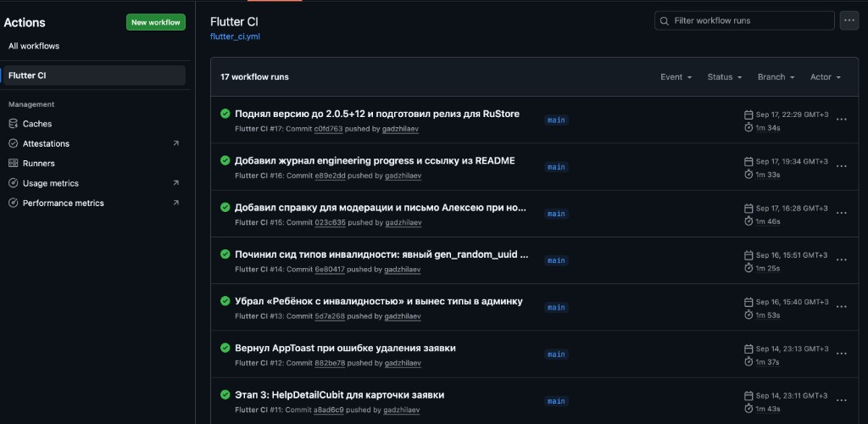Click success check icon of run #13
Screen dimensions: 868x424
click(x=225, y=301)
